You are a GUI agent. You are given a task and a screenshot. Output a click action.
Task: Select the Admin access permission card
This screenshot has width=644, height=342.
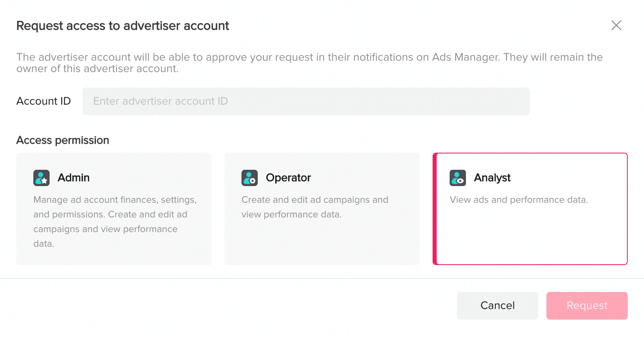114,209
